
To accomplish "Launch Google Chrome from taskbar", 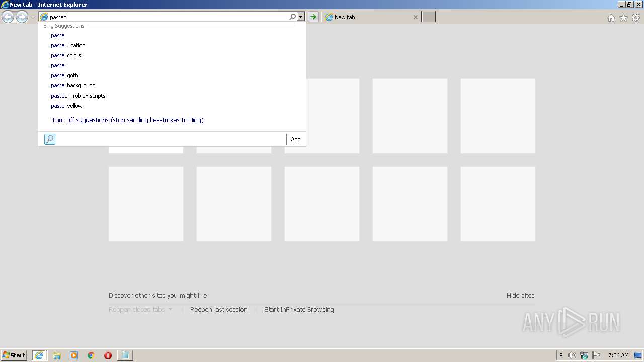I will tap(91, 355).
